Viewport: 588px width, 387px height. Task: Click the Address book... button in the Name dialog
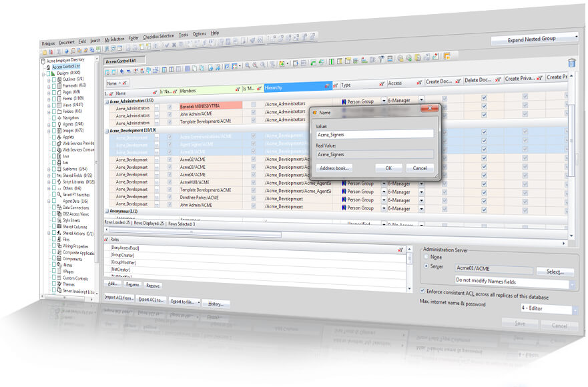[x=334, y=168]
